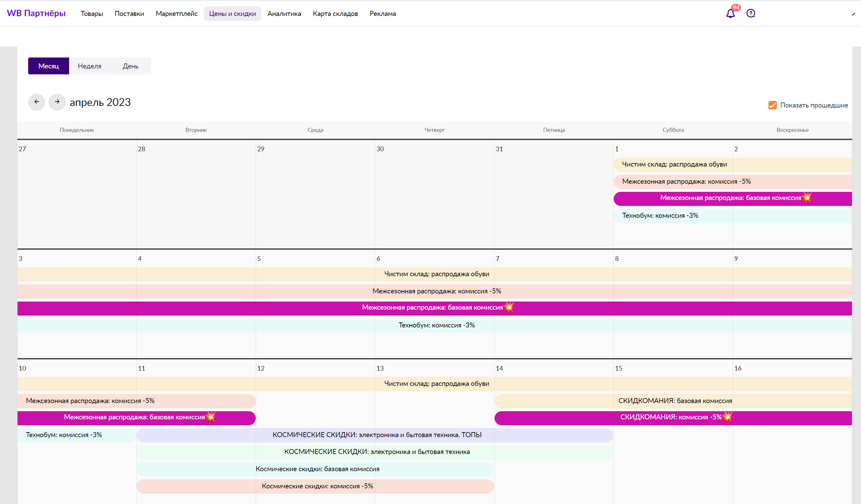861x504 pixels.
Task: Open 'Технобум: комиссия -3%' event on April 10
Action: tap(77, 435)
